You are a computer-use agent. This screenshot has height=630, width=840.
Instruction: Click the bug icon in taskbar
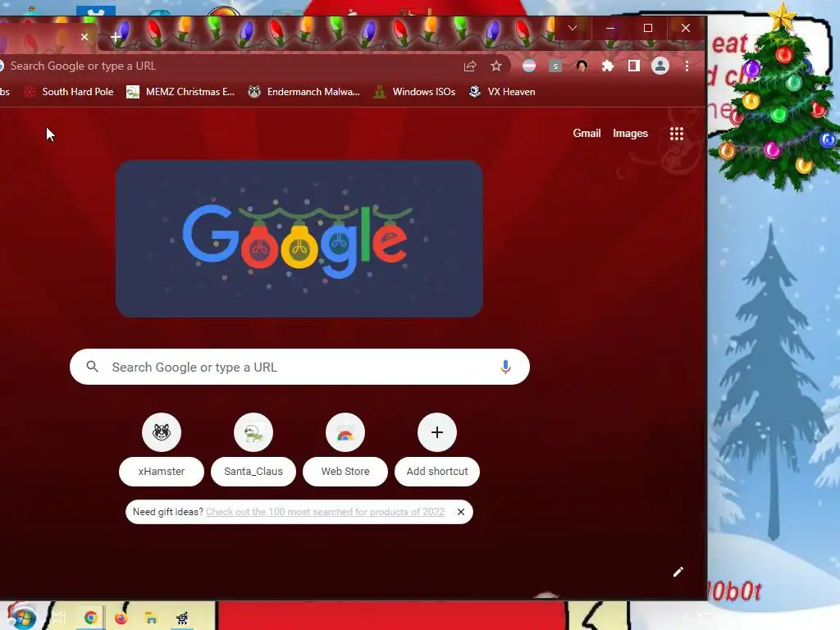pyautogui.click(x=182, y=618)
